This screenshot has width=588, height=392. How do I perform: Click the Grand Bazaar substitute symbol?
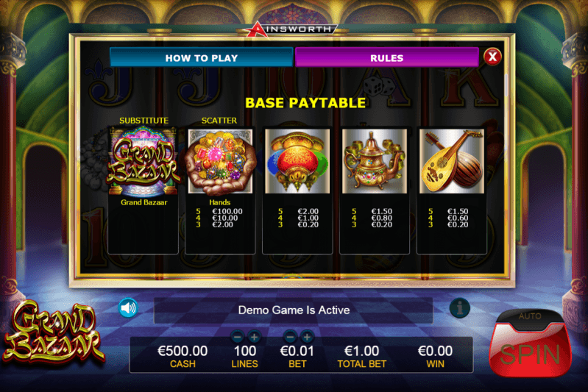pyautogui.click(x=143, y=161)
